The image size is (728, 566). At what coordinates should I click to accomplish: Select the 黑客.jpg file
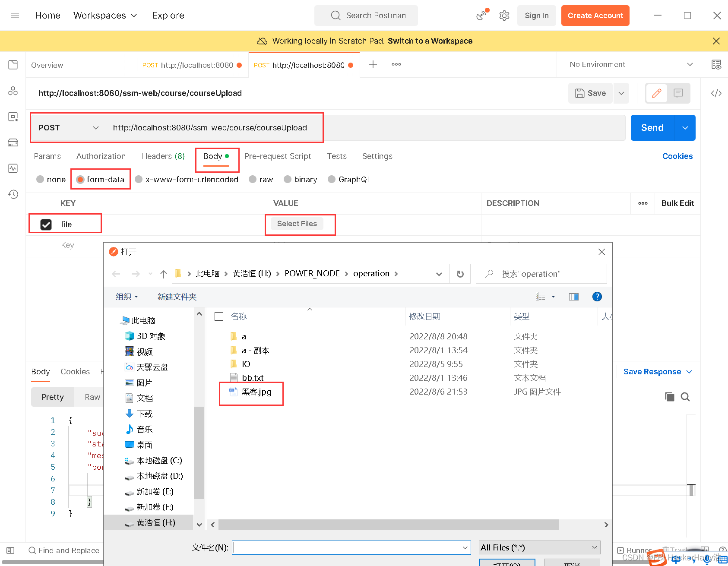point(256,392)
